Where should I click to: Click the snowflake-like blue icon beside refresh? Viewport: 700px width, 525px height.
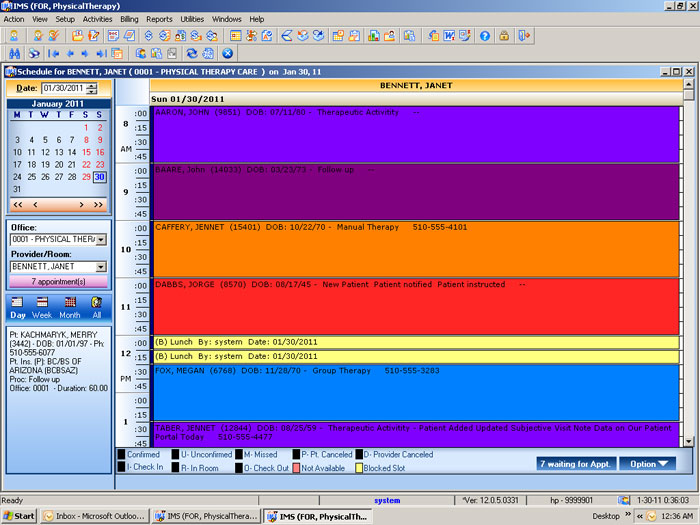(x=208, y=54)
